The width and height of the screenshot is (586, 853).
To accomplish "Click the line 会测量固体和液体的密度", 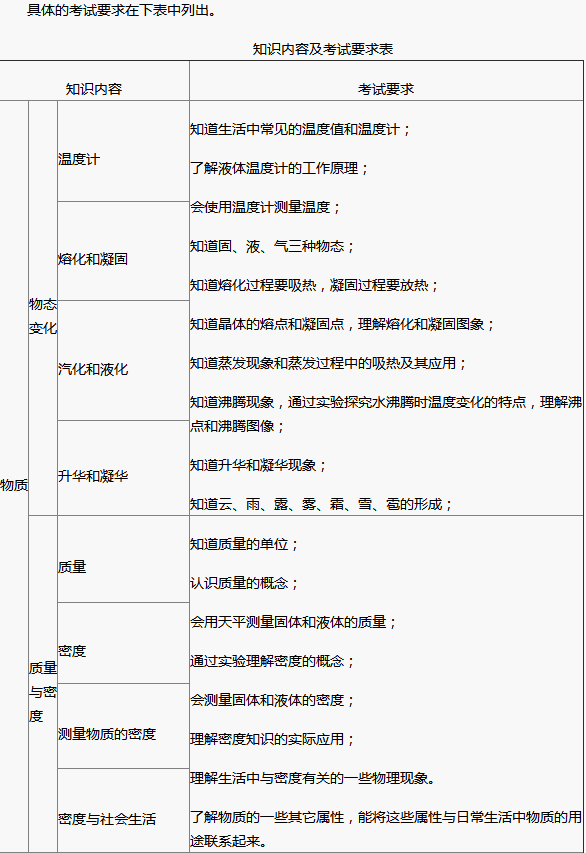I will coord(272,700).
